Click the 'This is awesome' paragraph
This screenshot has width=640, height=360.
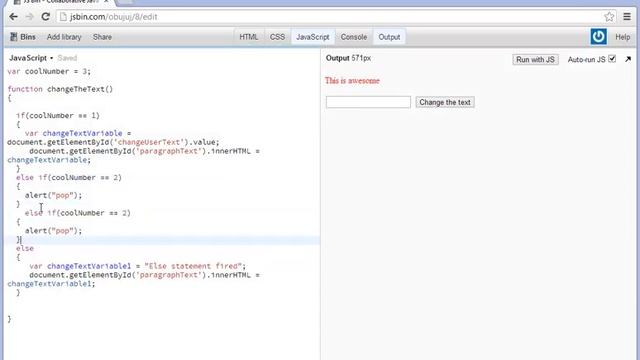pos(352,81)
